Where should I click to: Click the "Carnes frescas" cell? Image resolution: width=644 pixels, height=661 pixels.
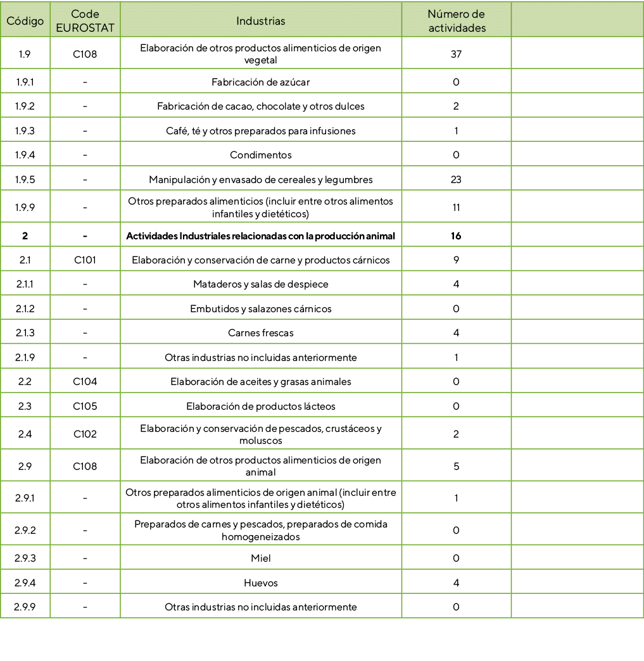(260, 333)
